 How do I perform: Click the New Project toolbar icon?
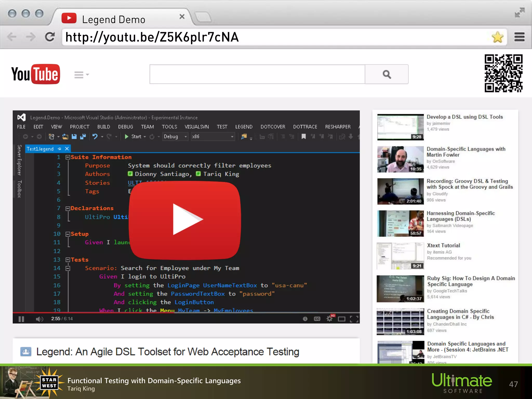[51, 137]
